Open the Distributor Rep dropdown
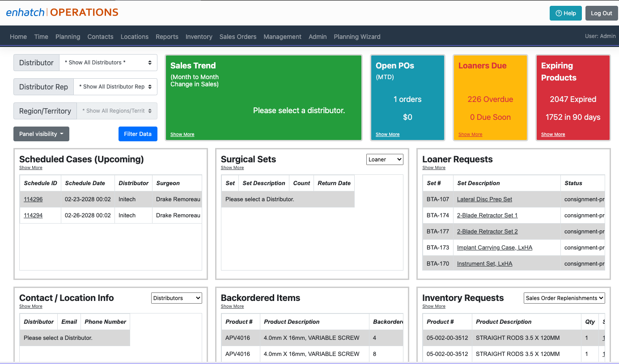The height and width of the screenshot is (364, 619). pyautogui.click(x=115, y=87)
